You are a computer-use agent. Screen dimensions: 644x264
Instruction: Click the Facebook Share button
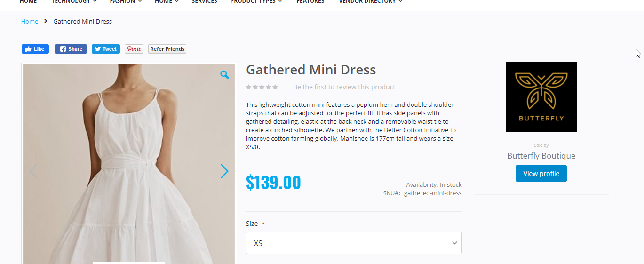tap(71, 49)
